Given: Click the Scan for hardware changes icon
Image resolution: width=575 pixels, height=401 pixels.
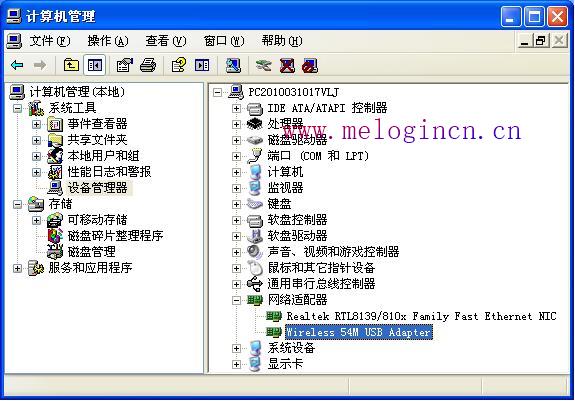Looking at the screenshot, I should click(x=233, y=66).
